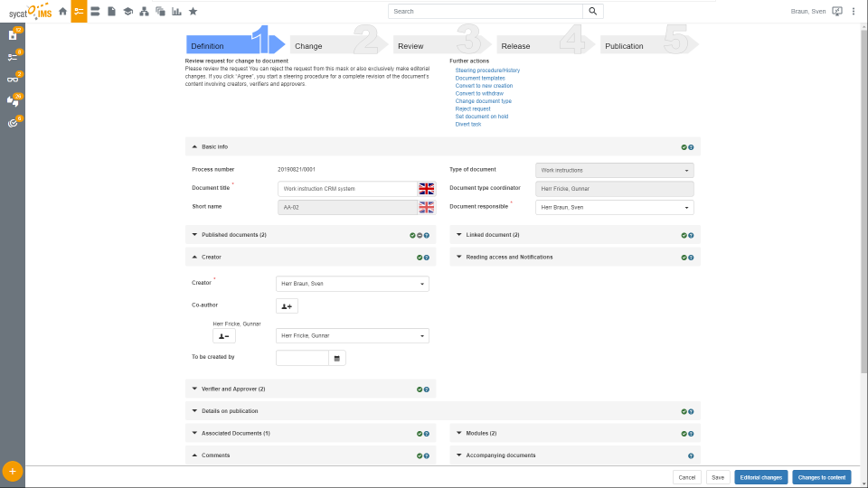Click grey minus icon in Published documents header
Viewport: 868px width, 488px height.
click(x=420, y=235)
